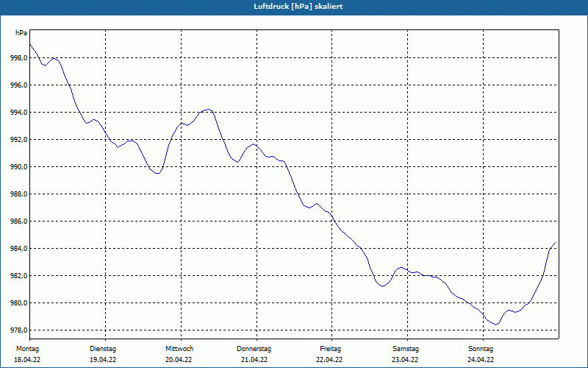Click the 'hPa' axis unit label
Screen dimensions: 588x368
pyautogui.click(x=21, y=33)
